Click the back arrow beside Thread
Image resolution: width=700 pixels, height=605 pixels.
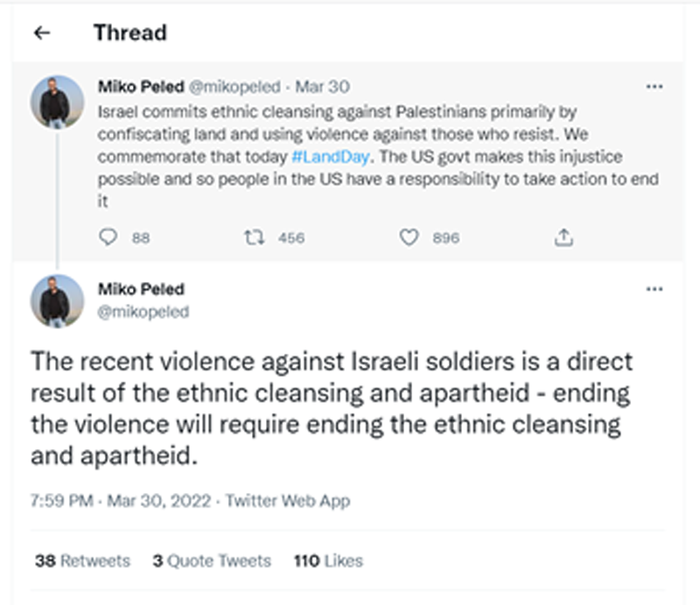point(41,33)
